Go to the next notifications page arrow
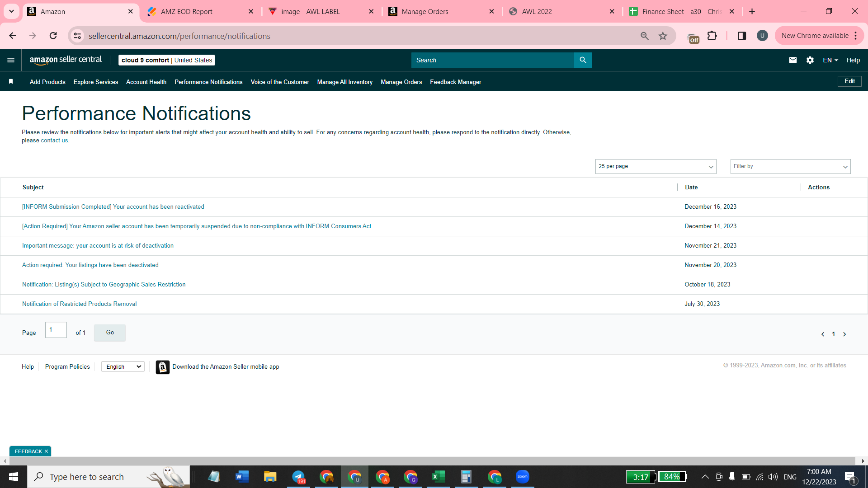Viewport: 868px width, 488px height. coord(844,334)
